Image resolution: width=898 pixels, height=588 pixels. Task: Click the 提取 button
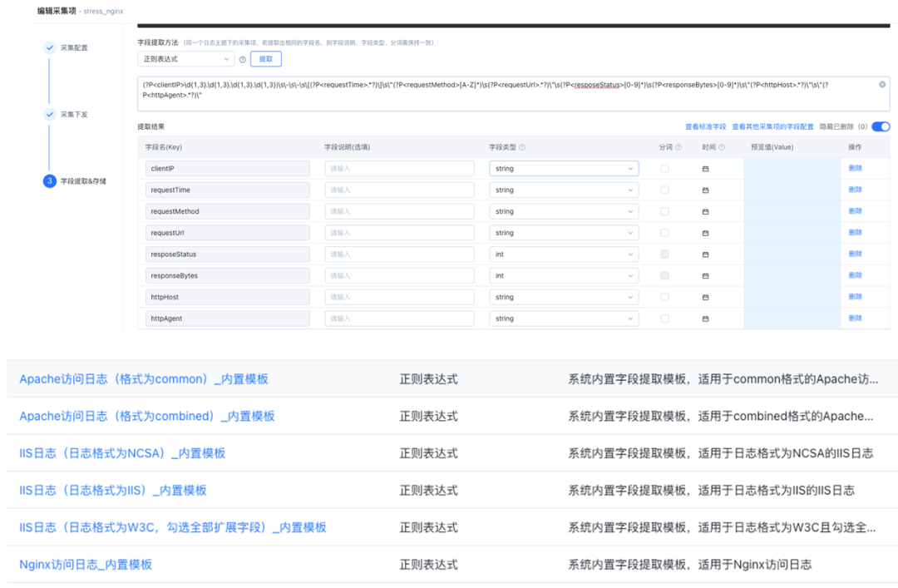pyautogui.click(x=266, y=59)
